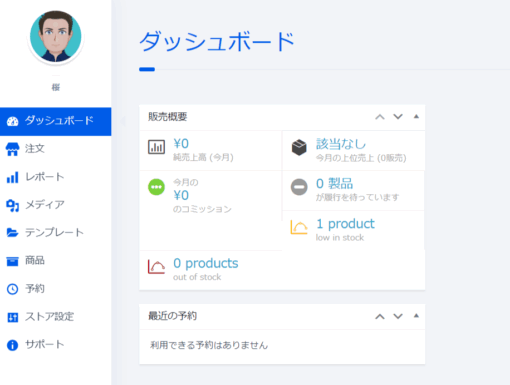Image resolution: width=510 pixels, height=385 pixels.
Task: Move 最近の予約 panel up with chevron
Action: point(380,317)
